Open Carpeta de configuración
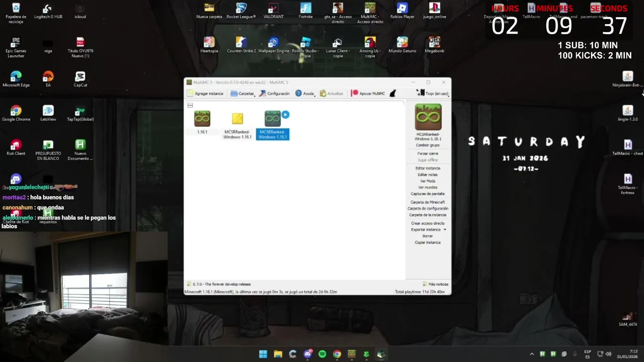This screenshot has width=644, height=362. (x=428, y=208)
